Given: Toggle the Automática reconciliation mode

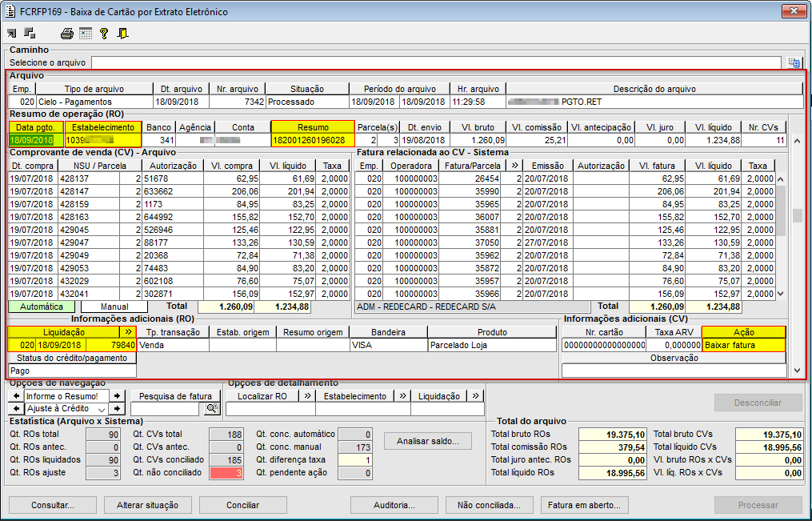Looking at the screenshot, I should pyautogui.click(x=41, y=307).
